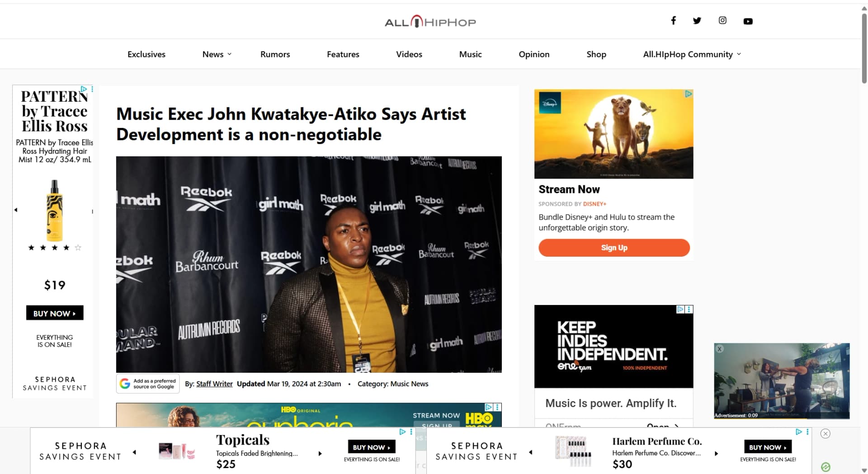Click the AllHipHop logo

(x=430, y=22)
